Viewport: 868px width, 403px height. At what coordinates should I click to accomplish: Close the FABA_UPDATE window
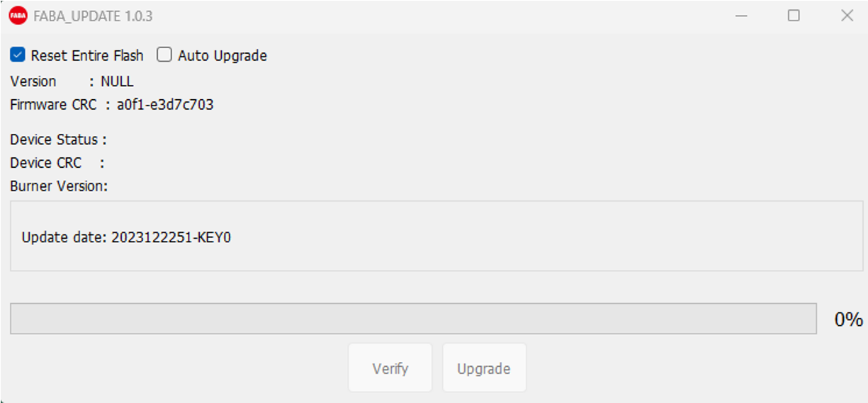pyautogui.click(x=847, y=16)
